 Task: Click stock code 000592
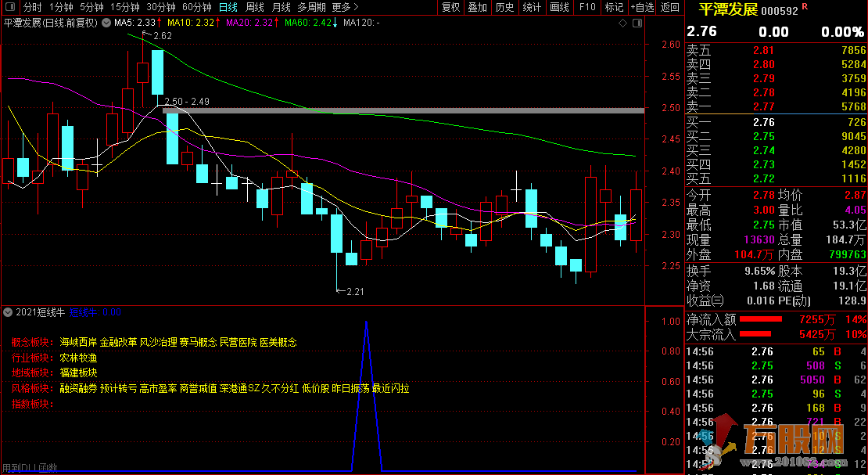tap(780, 10)
